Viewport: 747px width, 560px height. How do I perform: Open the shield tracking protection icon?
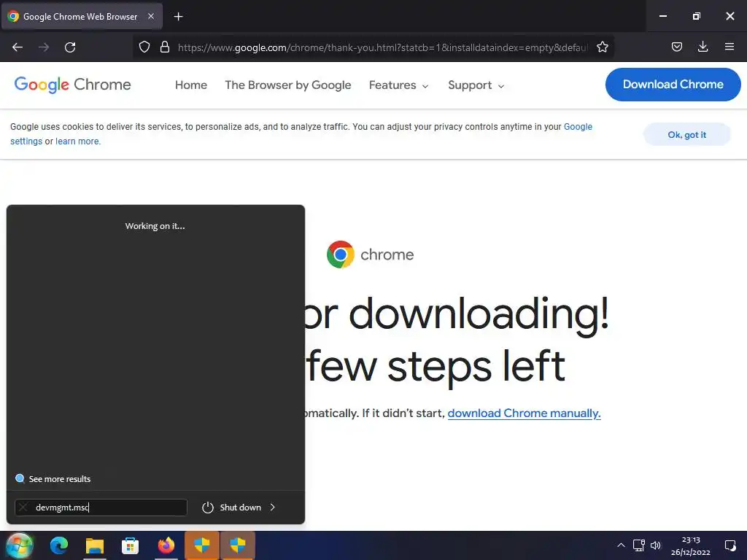tap(144, 47)
